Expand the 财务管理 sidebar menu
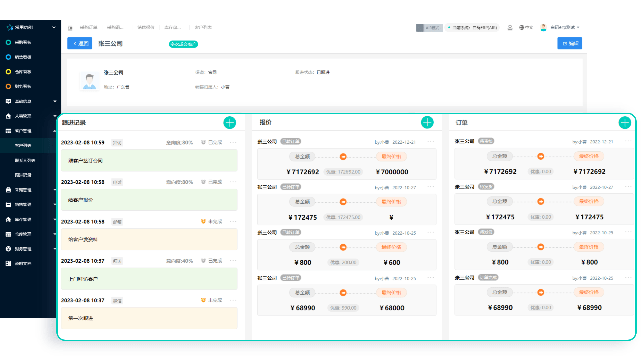This screenshot has width=644, height=362. [55, 249]
